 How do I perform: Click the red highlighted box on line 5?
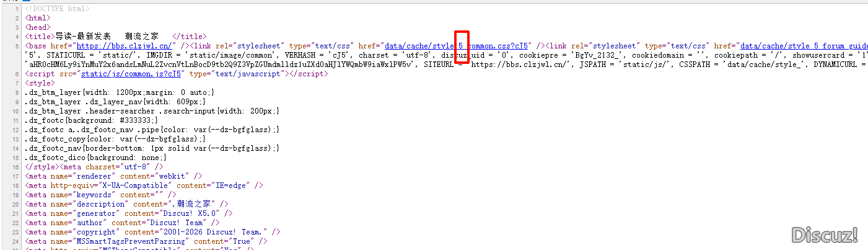(462, 47)
